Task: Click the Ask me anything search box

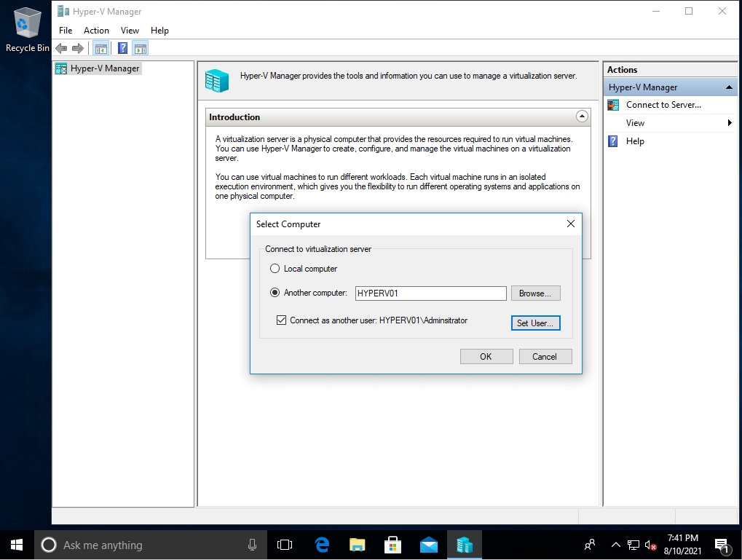Action: [x=151, y=545]
